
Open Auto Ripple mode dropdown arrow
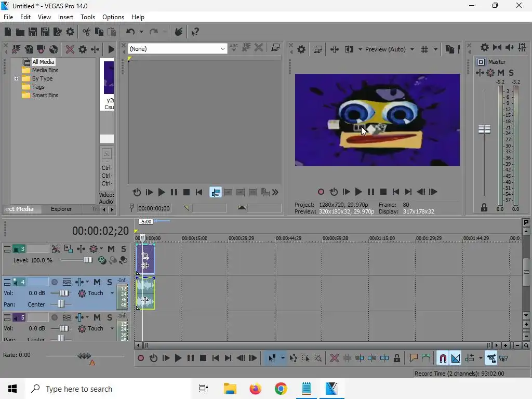coord(481,358)
